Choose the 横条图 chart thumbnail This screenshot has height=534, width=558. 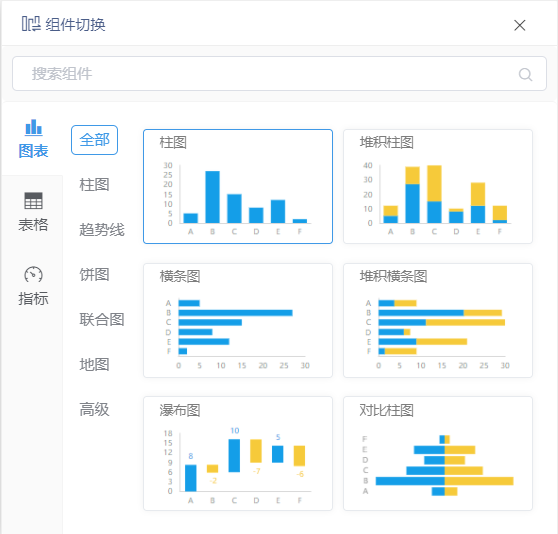click(x=238, y=320)
